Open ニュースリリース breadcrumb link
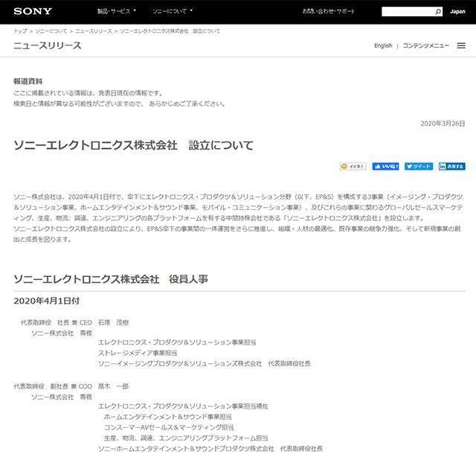Screen dimensions: 476x457 [94, 31]
